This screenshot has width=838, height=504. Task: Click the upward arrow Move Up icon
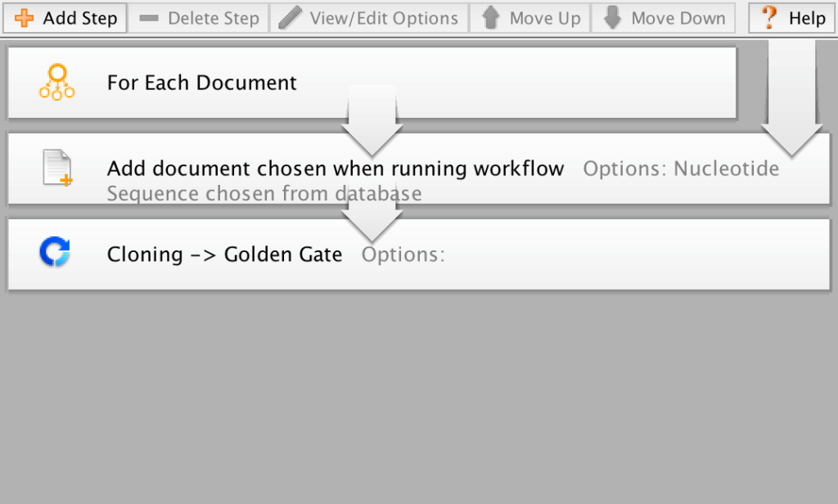489,17
